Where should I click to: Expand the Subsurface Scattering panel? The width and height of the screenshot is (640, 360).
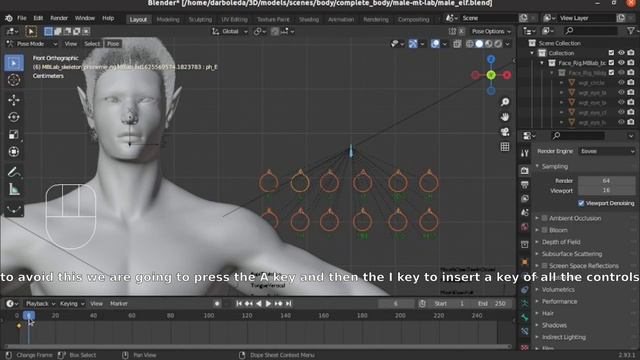tap(571, 254)
